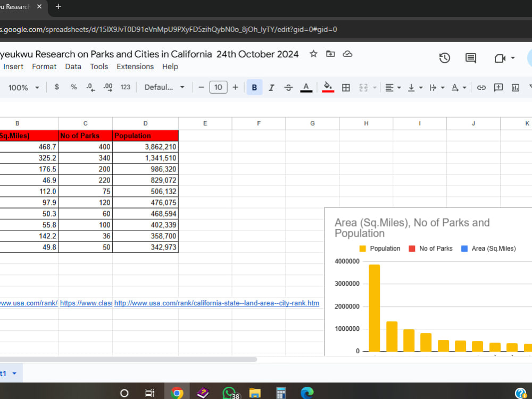This screenshot has width=532, height=399.
Task: Insert link icon in toolbar
Action: pyautogui.click(x=481, y=88)
